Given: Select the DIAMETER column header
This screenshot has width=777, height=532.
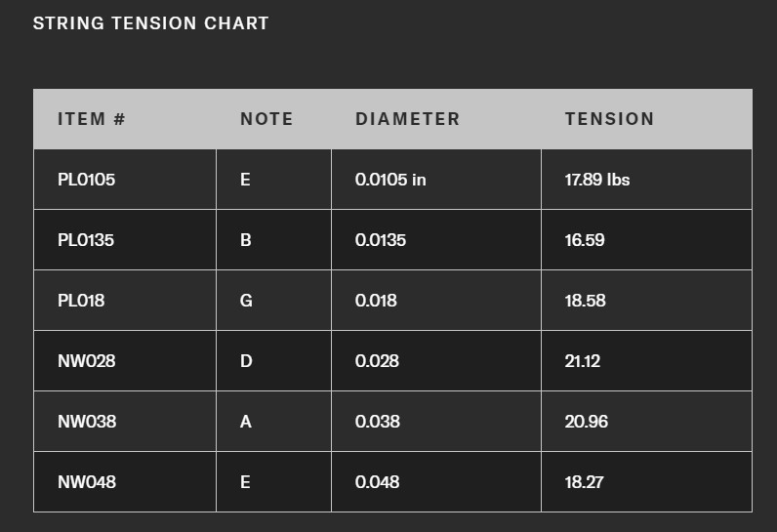Looking at the screenshot, I should pyautogui.click(x=407, y=119).
